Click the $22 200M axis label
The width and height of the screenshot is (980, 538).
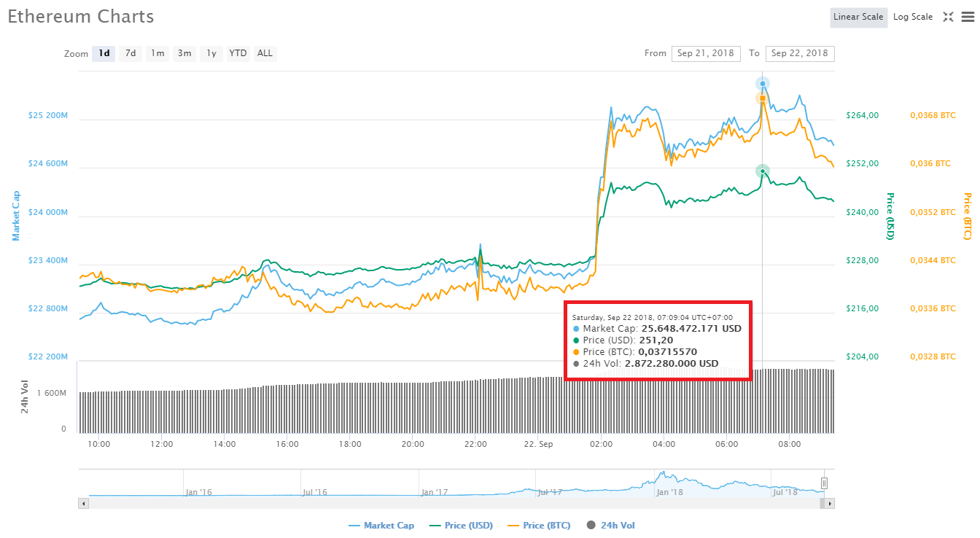[48, 357]
